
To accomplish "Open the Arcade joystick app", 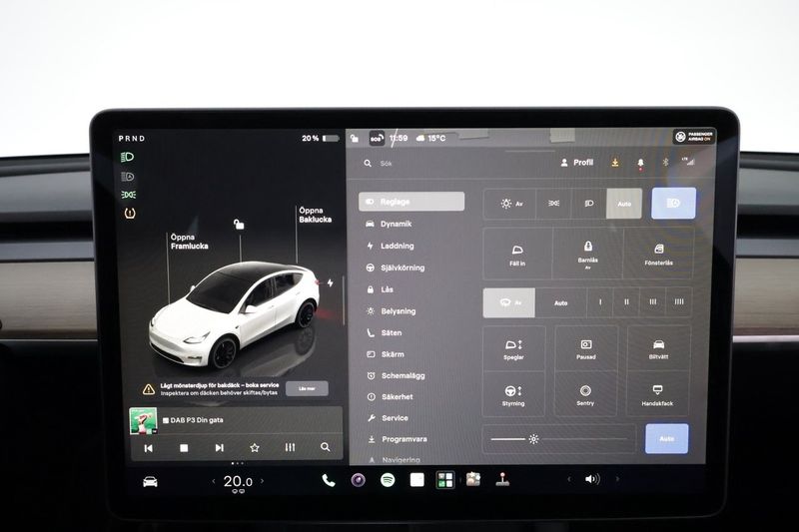I will coord(502,479).
